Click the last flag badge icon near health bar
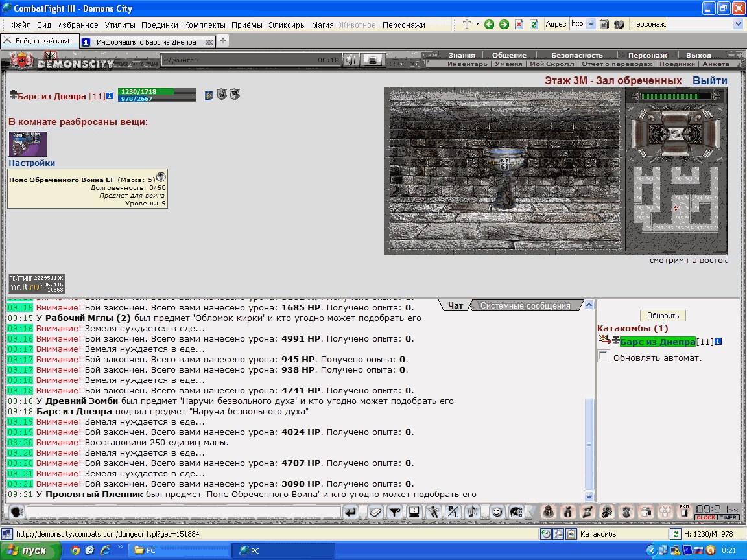This screenshot has width=747, height=560. [234, 94]
